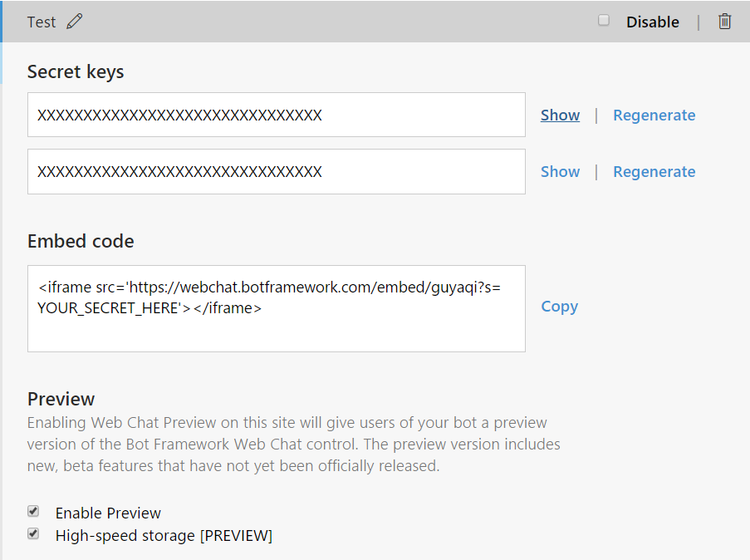
Task: Toggle the High-speed storage [PREVIEW] checkbox
Action: 33,534
